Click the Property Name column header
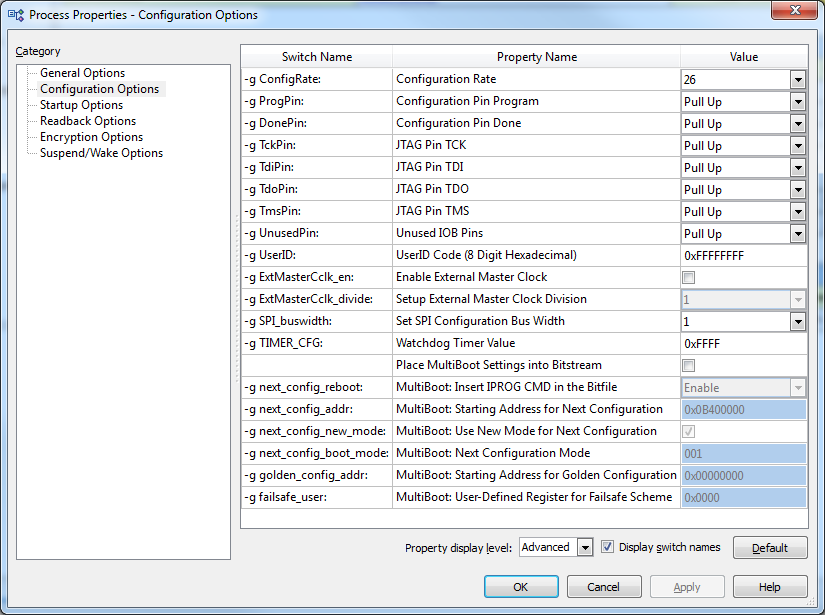Viewport: 825px width, 615px height. 537,57
